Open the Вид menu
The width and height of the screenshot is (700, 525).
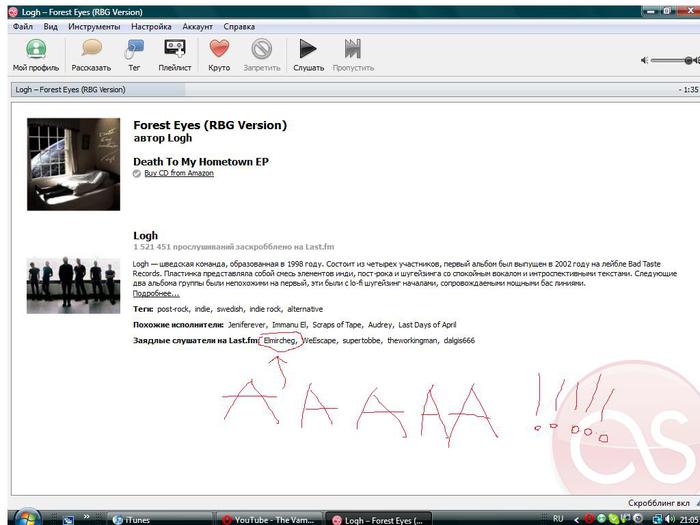coord(50,27)
